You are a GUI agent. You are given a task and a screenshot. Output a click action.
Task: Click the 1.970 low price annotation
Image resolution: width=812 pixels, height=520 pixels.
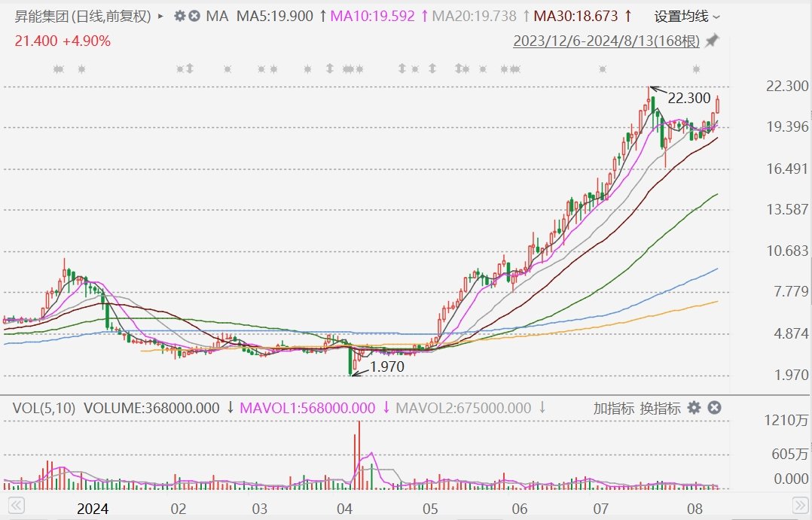tap(384, 367)
